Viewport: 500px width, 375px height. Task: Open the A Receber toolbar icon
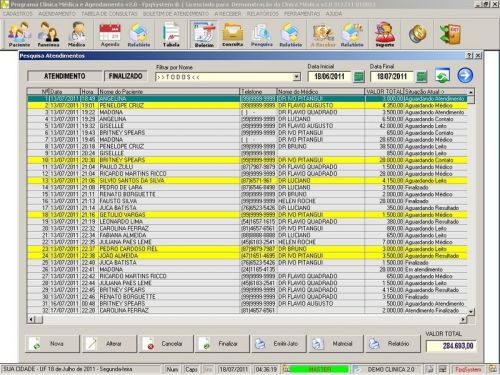[323, 34]
